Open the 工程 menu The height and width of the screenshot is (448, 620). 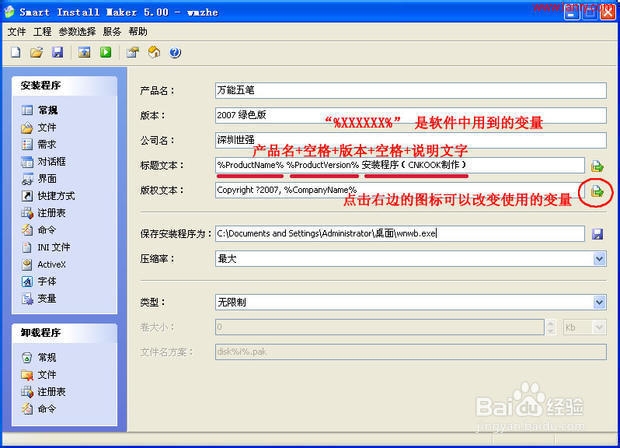point(42,32)
